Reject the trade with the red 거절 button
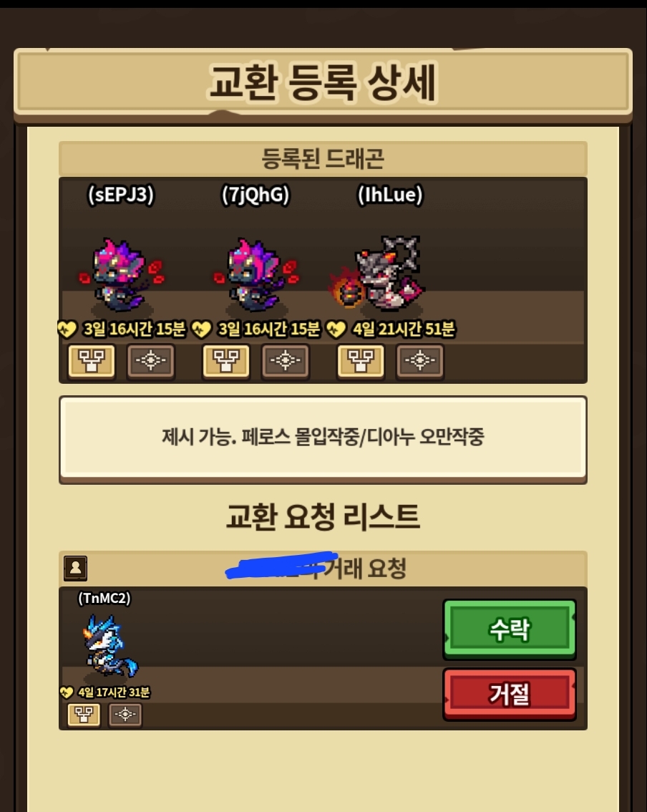The height and width of the screenshot is (812, 647). 510,694
